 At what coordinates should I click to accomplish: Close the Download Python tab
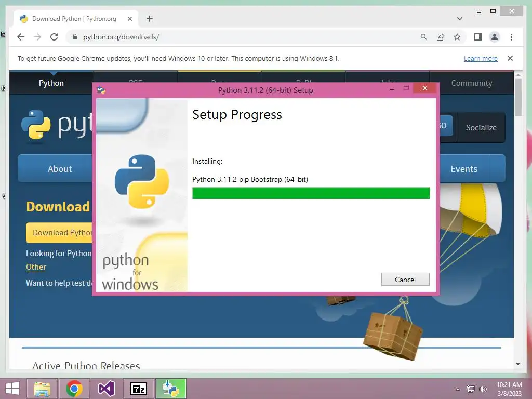click(129, 19)
